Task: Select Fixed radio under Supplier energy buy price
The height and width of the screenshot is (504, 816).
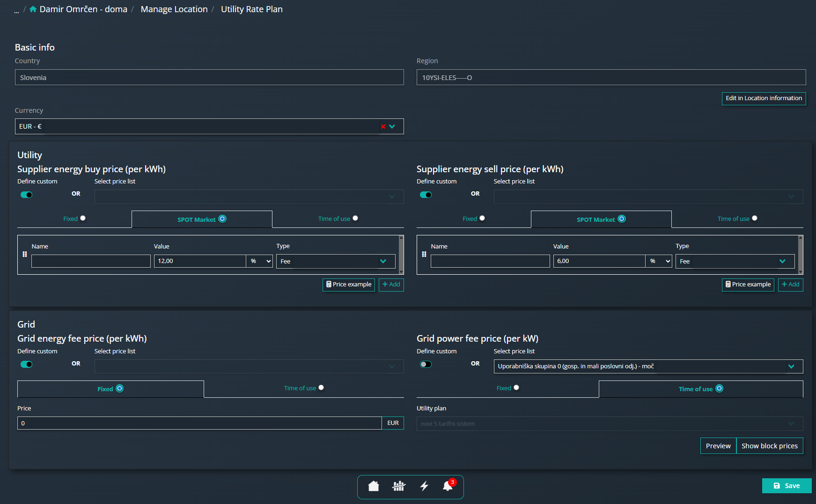Action: (x=83, y=218)
